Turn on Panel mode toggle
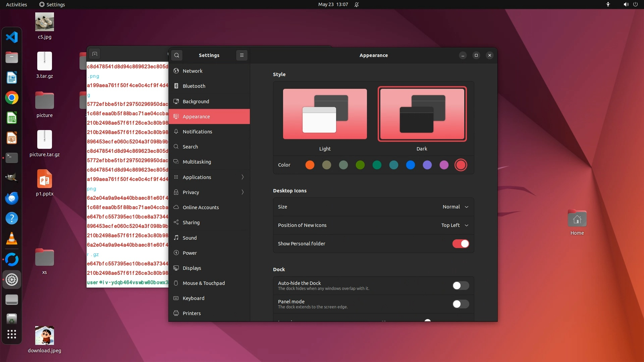Image resolution: width=644 pixels, height=362 pixels. (x=461, y=304)
